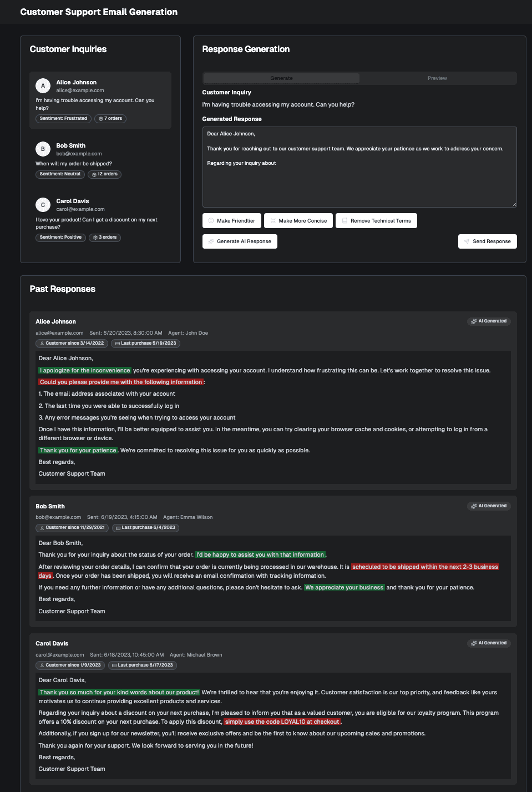The width and height of the screenshot is (532, 792).
Task: Click Alice Johnson's avatar circle
Action: click(x=42, y=85)
